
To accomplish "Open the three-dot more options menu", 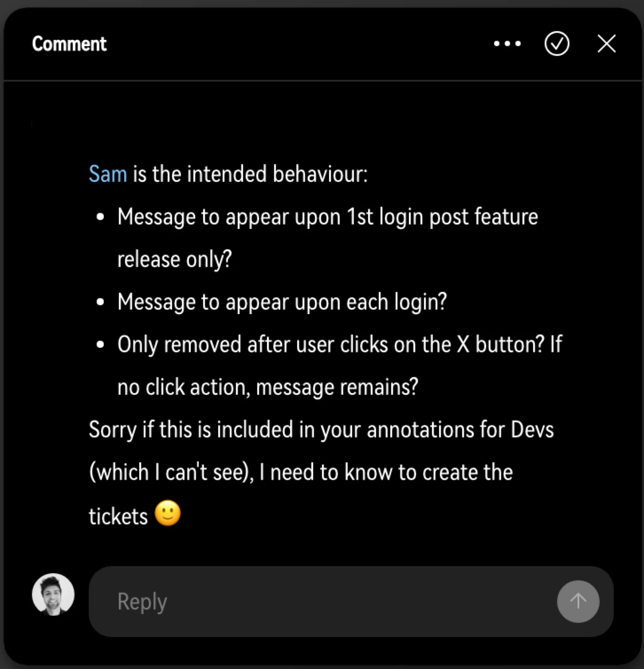I will pyautogui.click(x=507, y=44).
